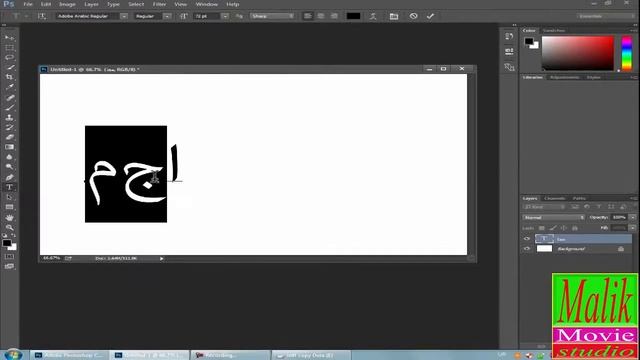The width and height of the screenshot is (640, 360).
Task: Open the layer blend mode Normal dropdown
Action: pyautogui.click(x=553, y=218)
